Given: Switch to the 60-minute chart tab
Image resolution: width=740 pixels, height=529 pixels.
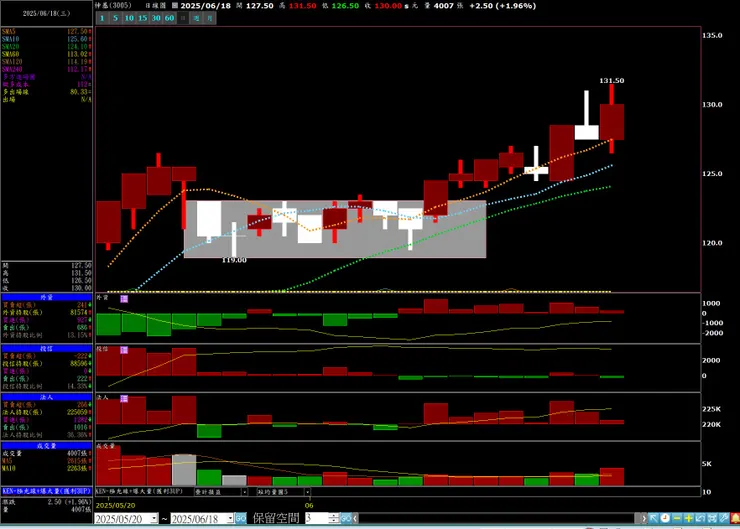Looking at the screenshot, I should 169,18.
